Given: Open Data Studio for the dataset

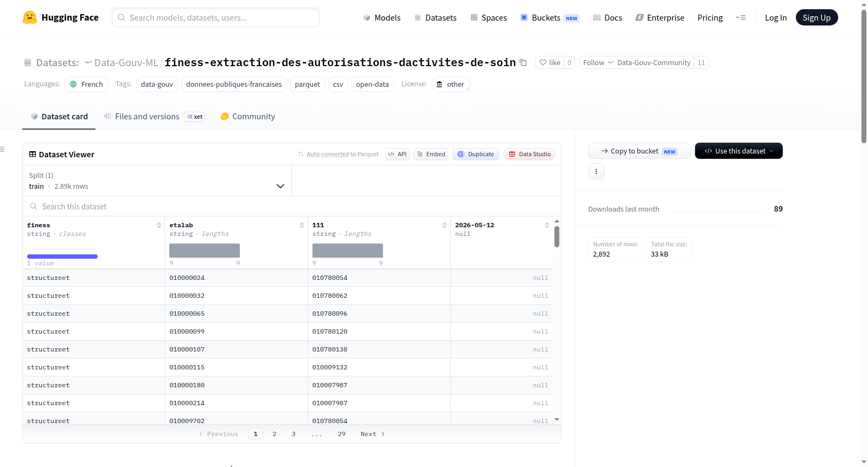Looking at the screenshot, I should [529, 154].
